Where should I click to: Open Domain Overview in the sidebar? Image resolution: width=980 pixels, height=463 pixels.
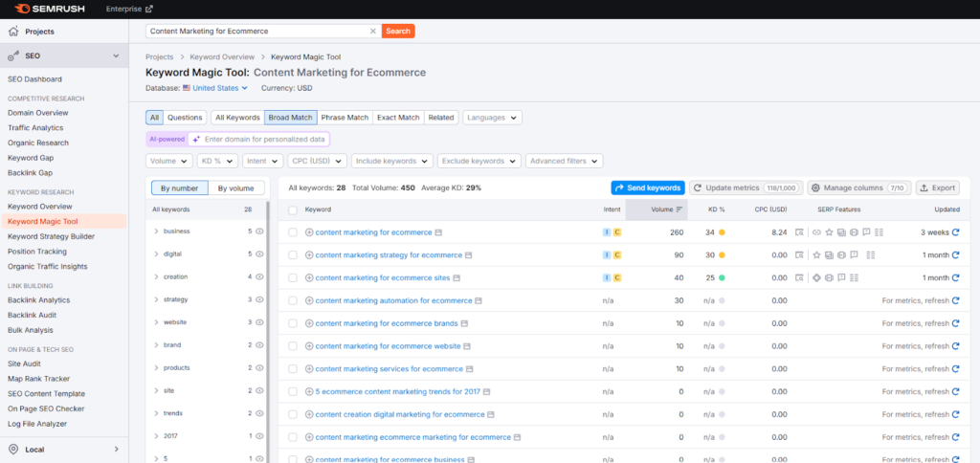tap(37, 113)
